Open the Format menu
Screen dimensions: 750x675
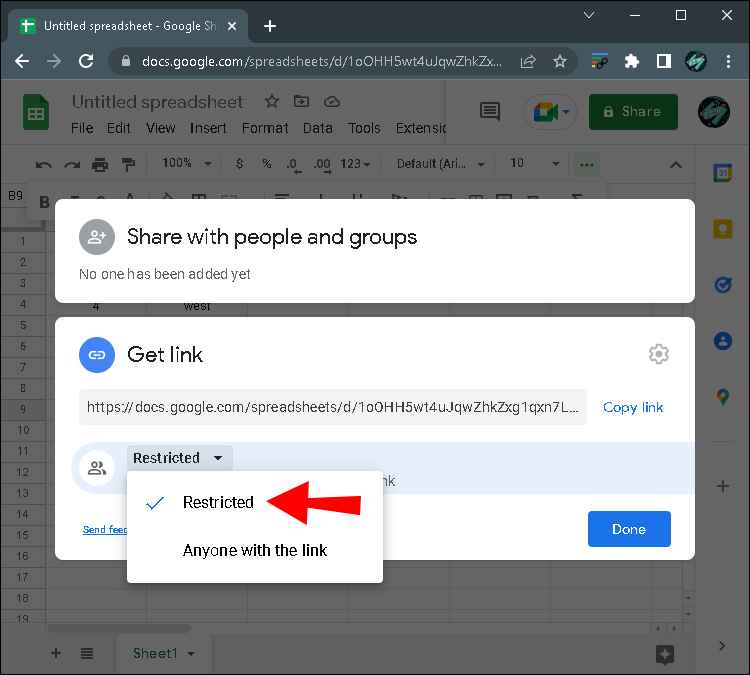(x=265, y=128)
